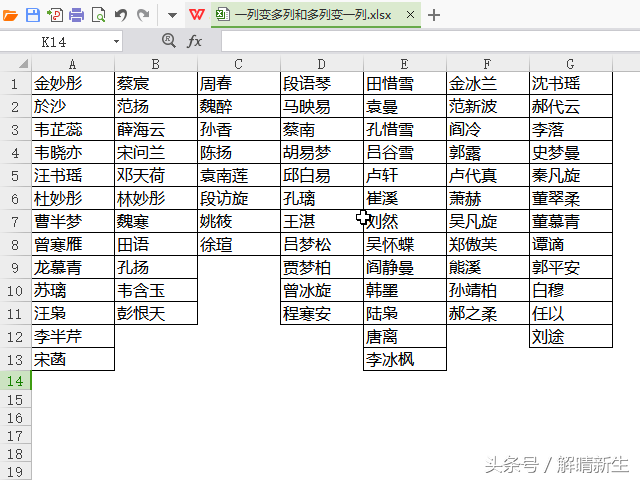Image resolution: width=640 pixels, height=480 pixels.
Task: Open the insert function fx button
Action: [194, 41]
